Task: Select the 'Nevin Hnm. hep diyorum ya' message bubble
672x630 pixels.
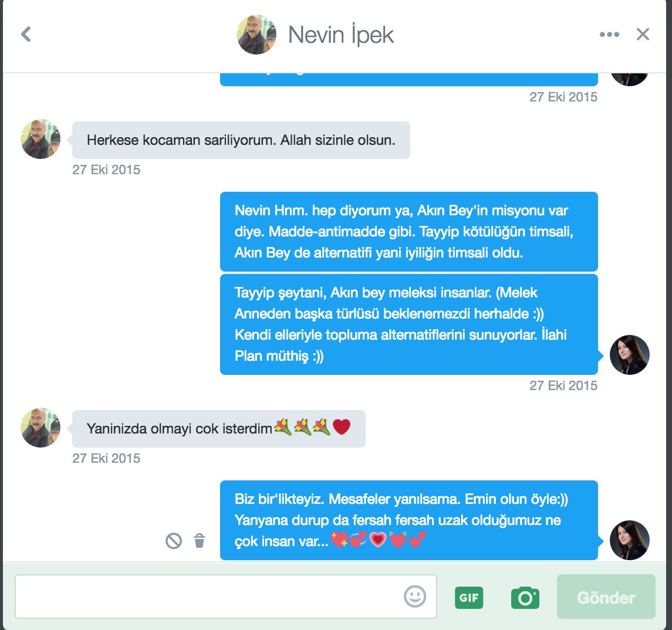Action: pyautogui.click(x=409, y=232)
